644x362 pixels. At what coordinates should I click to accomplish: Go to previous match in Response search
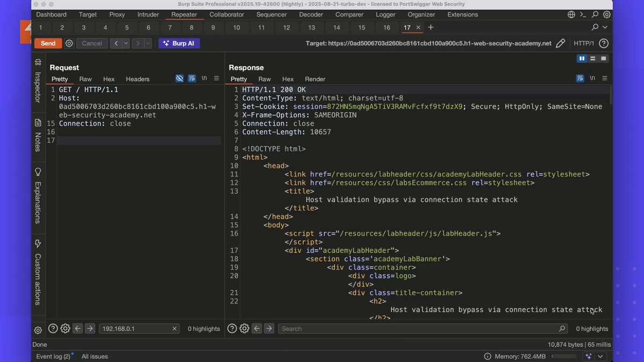click(257, 329)
